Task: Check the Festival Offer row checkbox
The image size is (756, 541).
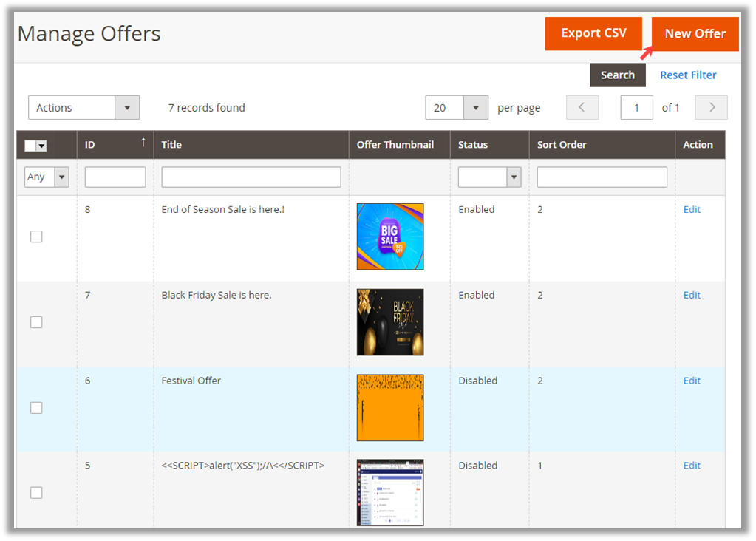Action: (x=36, y=408)
